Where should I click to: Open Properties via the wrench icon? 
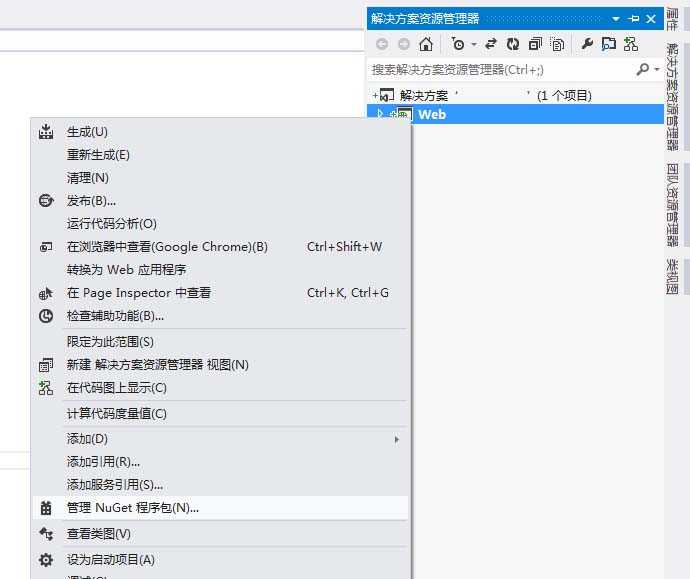(587, 44)
